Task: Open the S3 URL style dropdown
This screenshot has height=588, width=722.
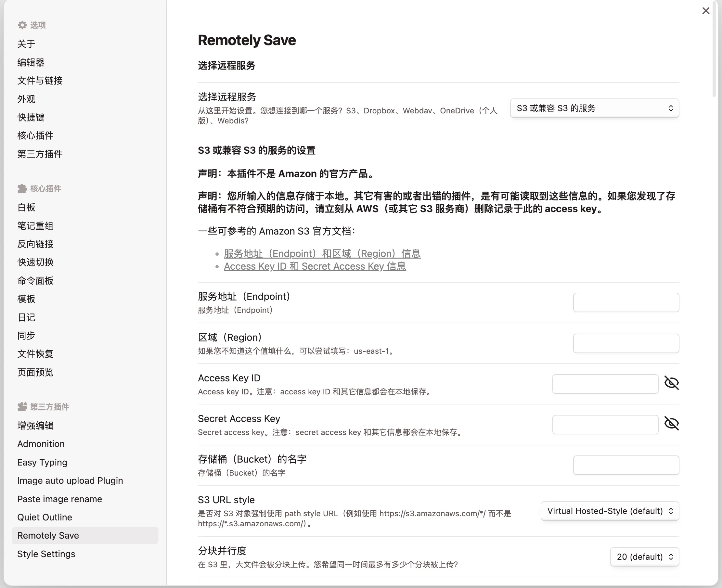Action: (x=610, y=511)
